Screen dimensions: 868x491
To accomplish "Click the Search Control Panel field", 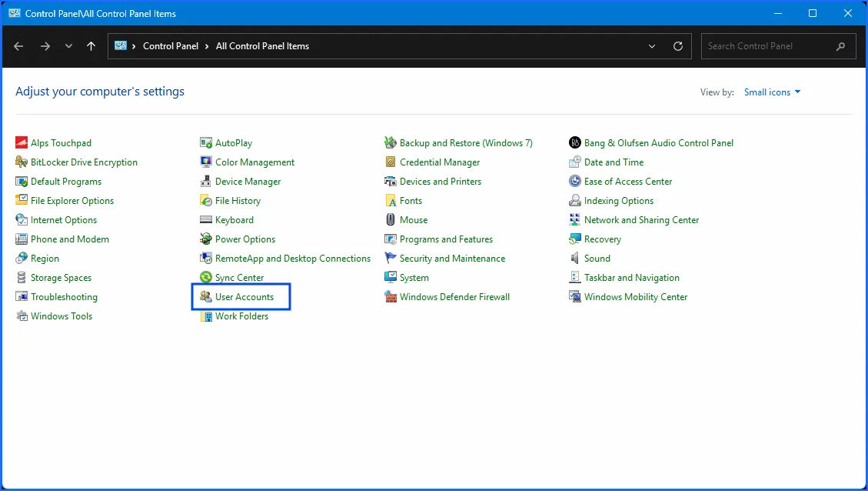I will 769,46.
